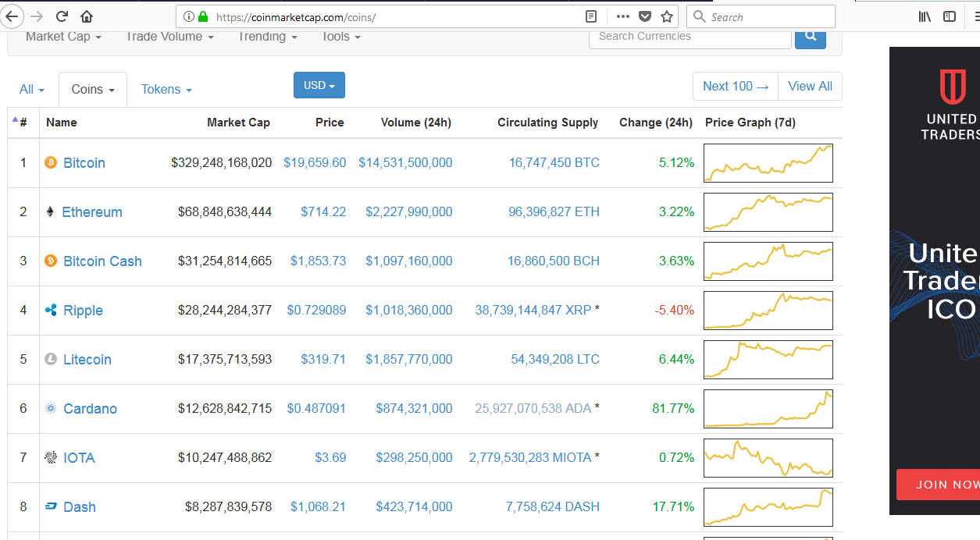Expand the Tools dropdown menu

(x=341, y=37)
